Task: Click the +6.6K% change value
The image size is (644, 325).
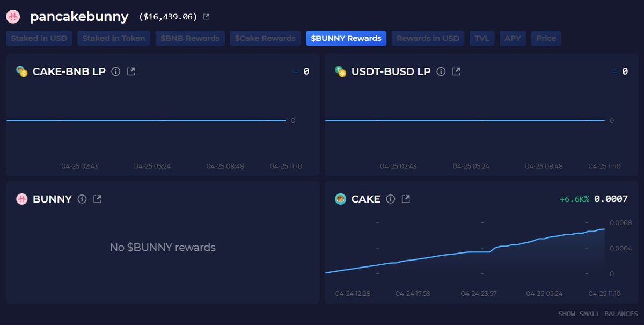Action: 574,199
